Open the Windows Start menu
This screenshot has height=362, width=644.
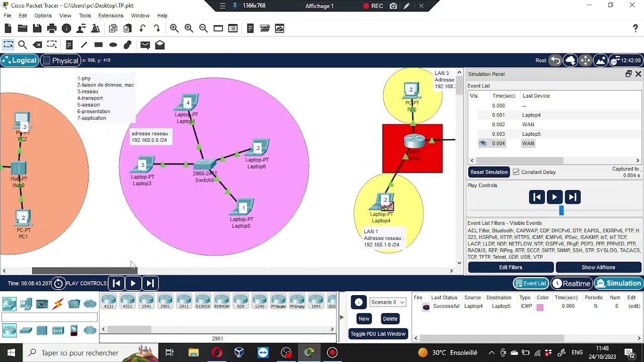[x=11, y=352]
